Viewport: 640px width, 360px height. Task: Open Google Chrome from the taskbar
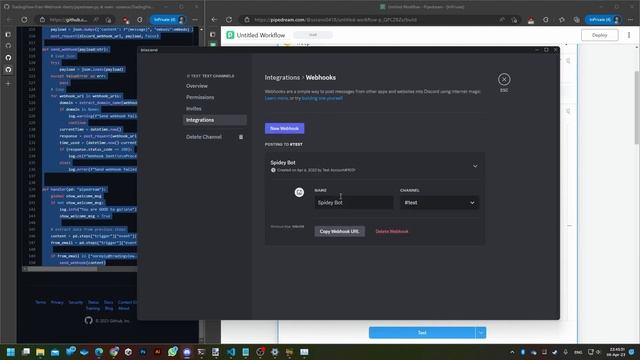tap(114, 352)
